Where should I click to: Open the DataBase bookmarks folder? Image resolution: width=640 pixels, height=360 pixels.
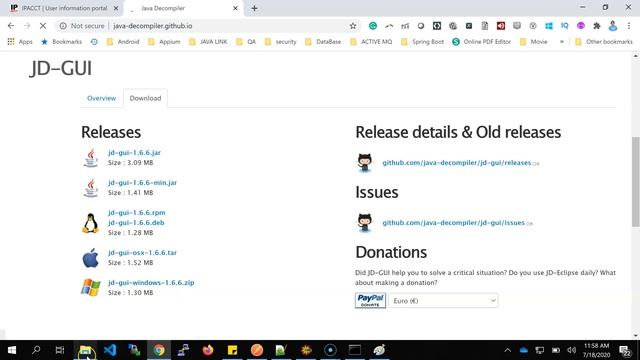click(323, 42)
